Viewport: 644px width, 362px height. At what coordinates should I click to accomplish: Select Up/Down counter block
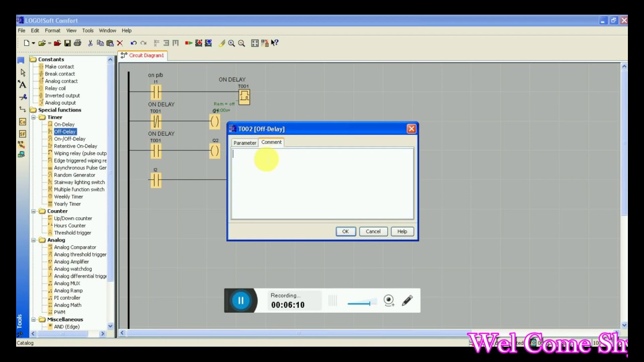73,218
